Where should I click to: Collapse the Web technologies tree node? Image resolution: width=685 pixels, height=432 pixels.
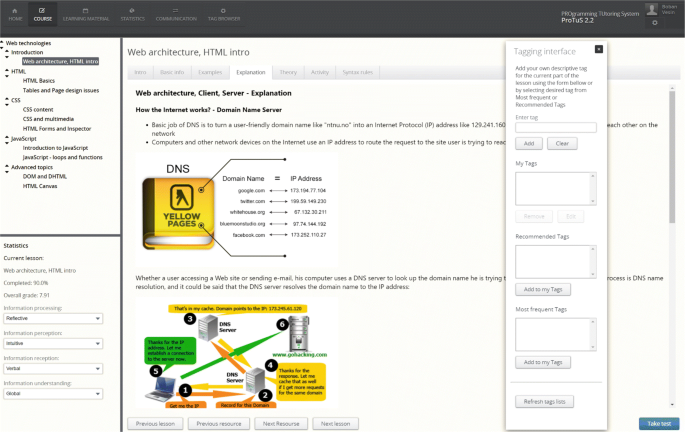pos(3,43)
